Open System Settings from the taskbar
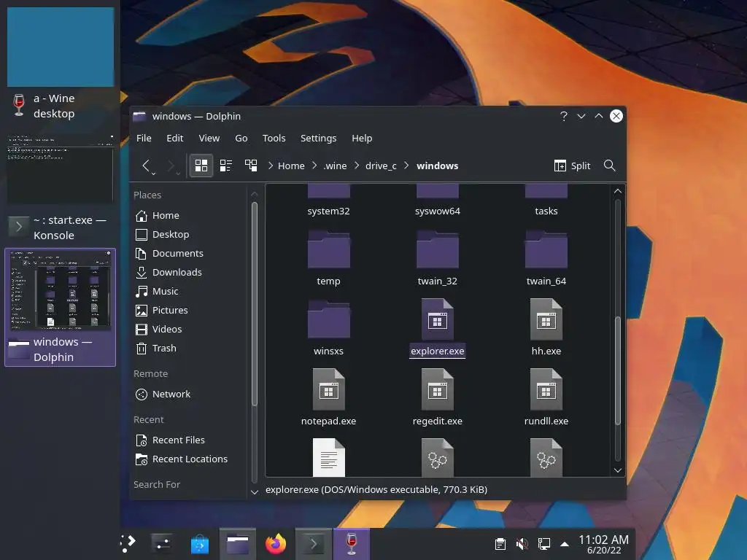Viewport: 747px width, 560px height. (x=162, y=543)
